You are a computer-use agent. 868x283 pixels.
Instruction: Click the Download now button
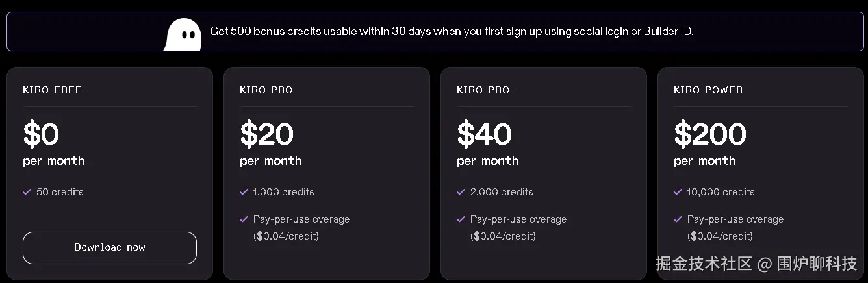110,247
